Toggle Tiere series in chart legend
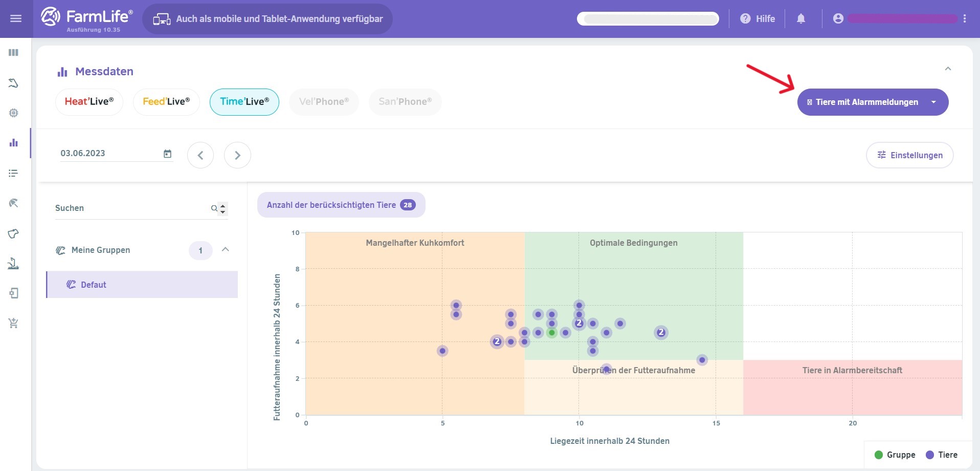Image resolution: width=980 pixels, height=471 pixels. pos(942,455)
